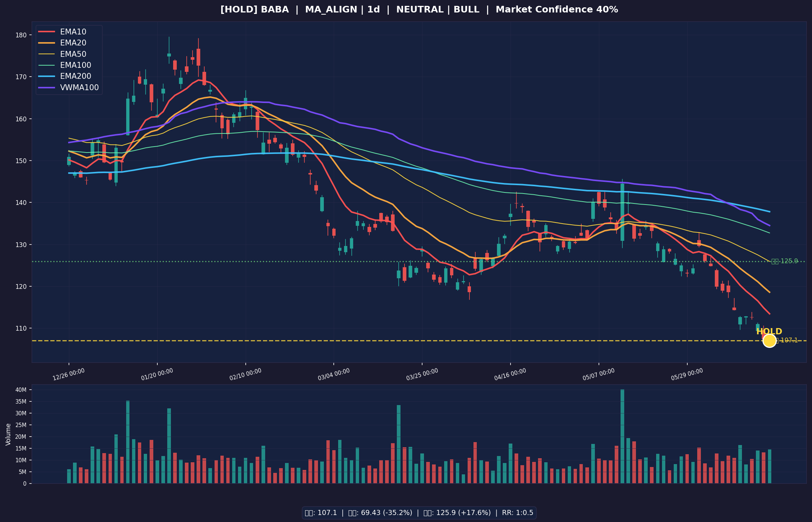The image size is (812, 522).
Task: Click the 01/20 00:00 date label
Action: [157, 375]
